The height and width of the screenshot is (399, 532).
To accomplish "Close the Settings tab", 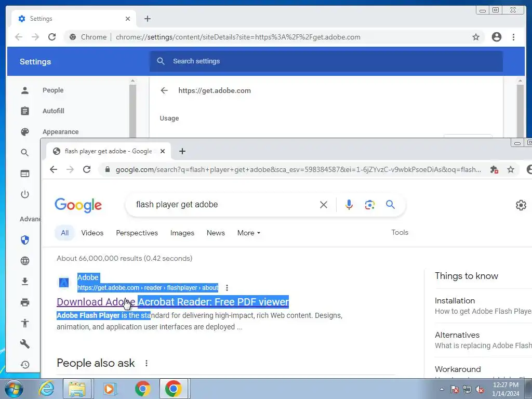I will 128,19.
